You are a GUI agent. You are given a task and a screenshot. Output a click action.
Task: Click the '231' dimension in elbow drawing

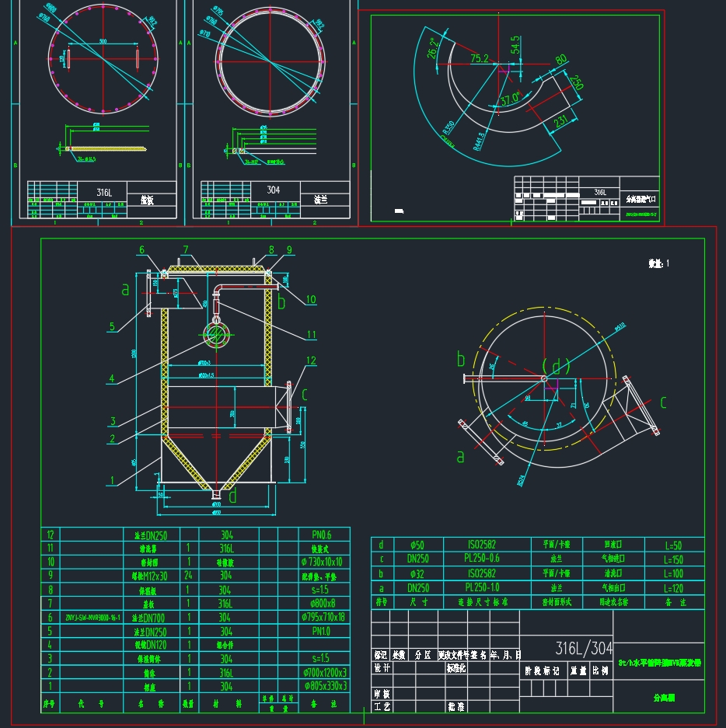coord(561,120)
